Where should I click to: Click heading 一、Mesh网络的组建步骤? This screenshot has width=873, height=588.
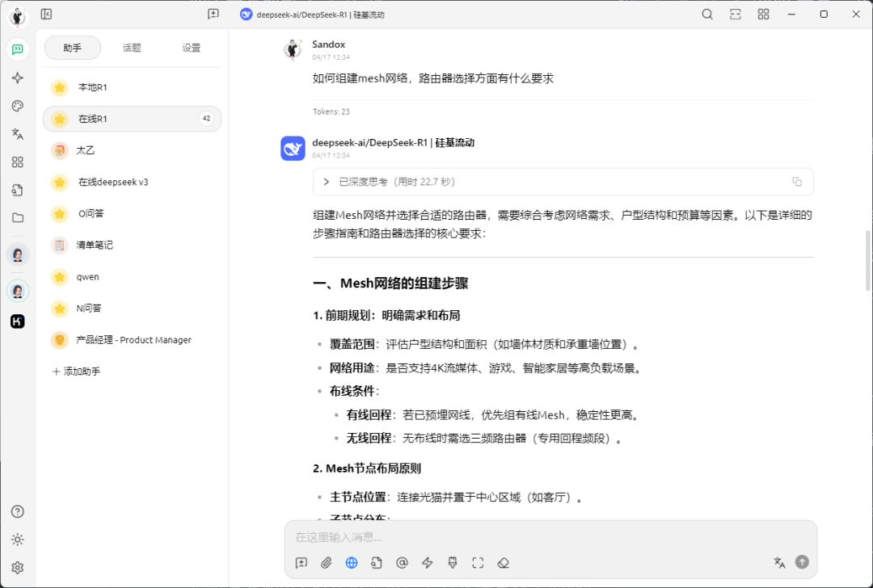click(x=390, y=283)
